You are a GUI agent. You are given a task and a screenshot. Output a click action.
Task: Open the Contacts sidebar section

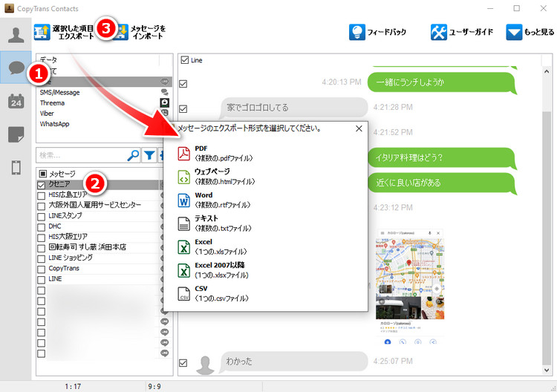tap(16, 35)
